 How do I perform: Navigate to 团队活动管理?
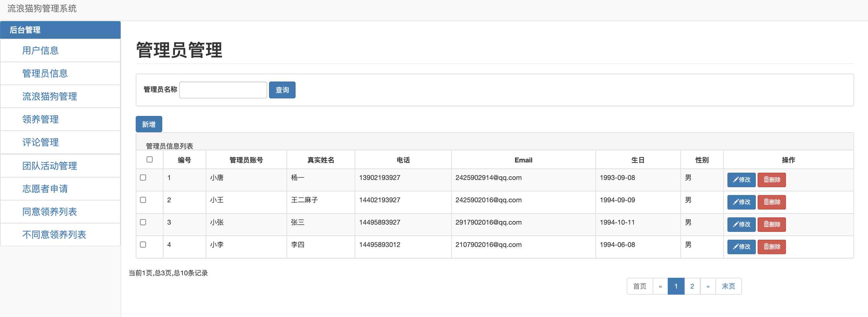[x=49, y=166]
